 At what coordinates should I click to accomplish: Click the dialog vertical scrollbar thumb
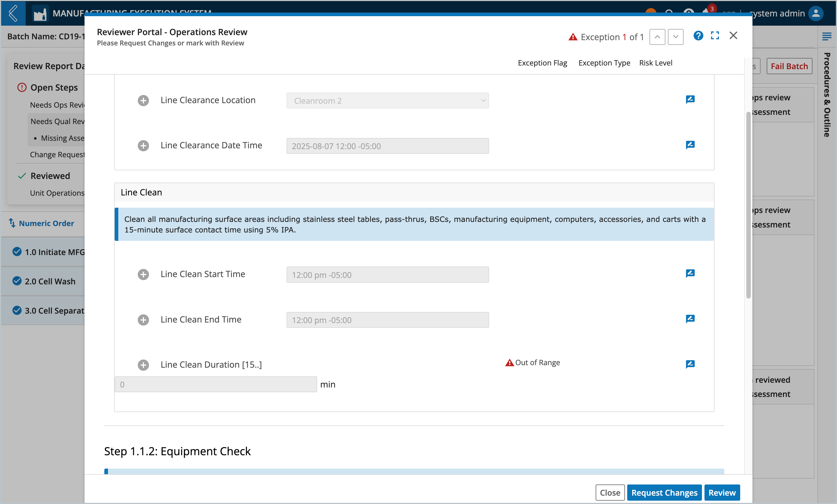pos(748,205)
